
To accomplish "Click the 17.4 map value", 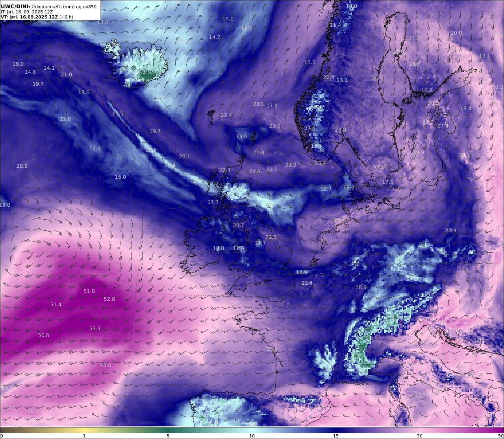I will click(443, 126).
